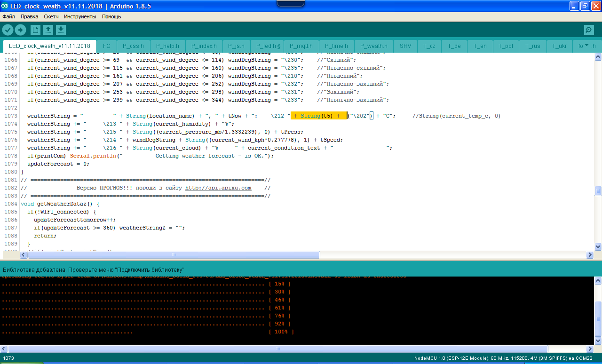Open the Скетч menu
This screenshot has height=364, width=602.
51,16
